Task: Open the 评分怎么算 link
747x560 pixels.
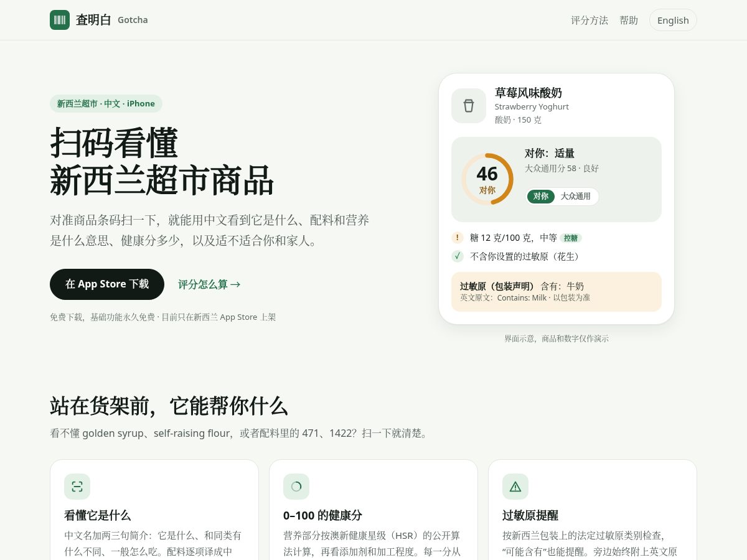Action: pos(209,284)
